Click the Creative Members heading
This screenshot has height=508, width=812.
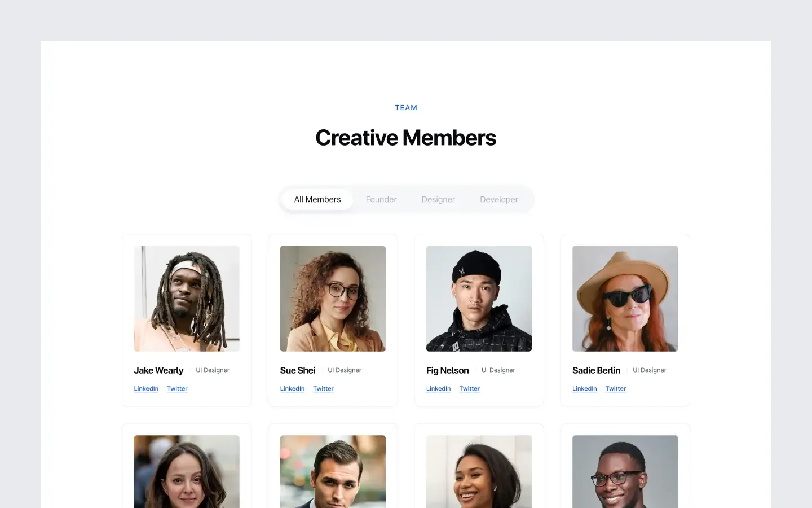(406, 138)
